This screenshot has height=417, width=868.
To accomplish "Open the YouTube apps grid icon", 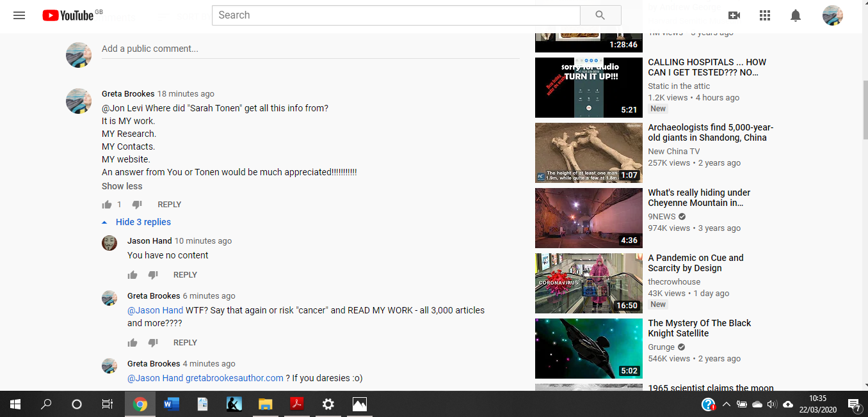I will (765, 15).
